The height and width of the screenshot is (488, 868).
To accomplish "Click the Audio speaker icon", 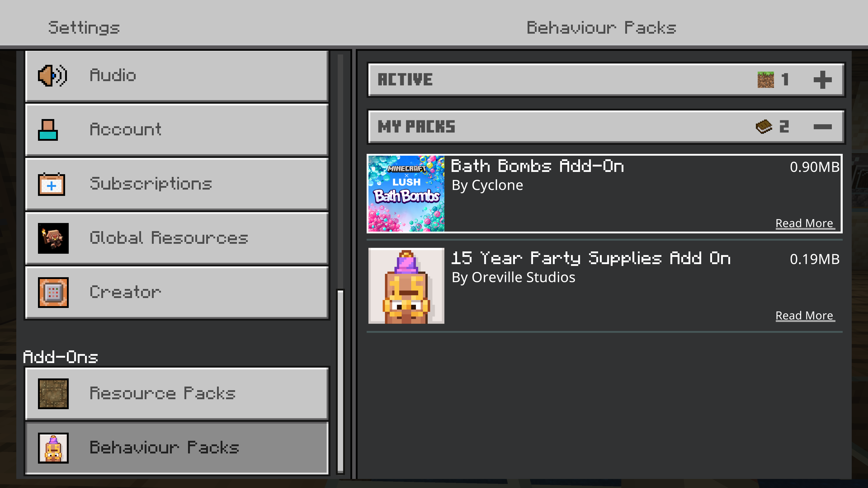I will (x=53, y=75).
